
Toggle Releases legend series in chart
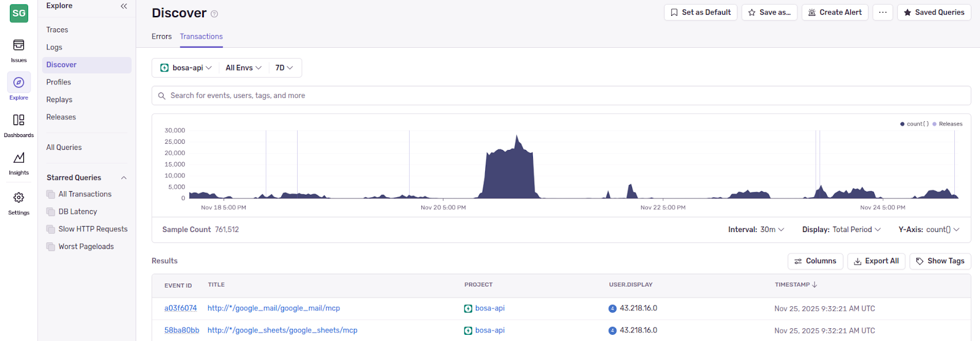click(x=948, y=124)
